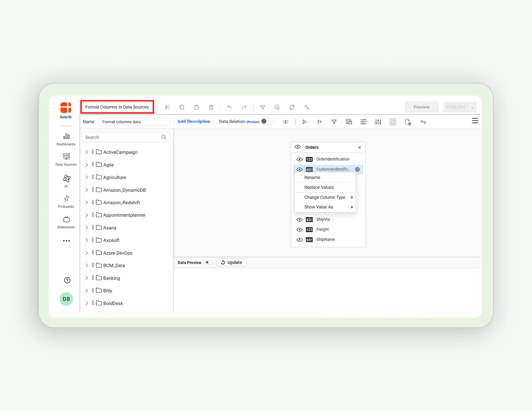This screenshot has width=532, height=411.
Task: Click the search magnifier icon
Action: pyautogui.click(x=164, y=137)
